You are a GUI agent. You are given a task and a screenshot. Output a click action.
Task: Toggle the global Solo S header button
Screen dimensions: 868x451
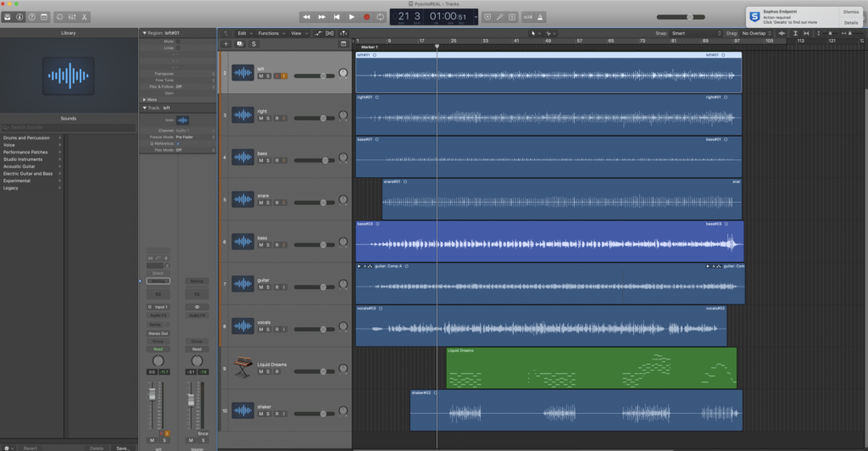[x=253, y=44]
